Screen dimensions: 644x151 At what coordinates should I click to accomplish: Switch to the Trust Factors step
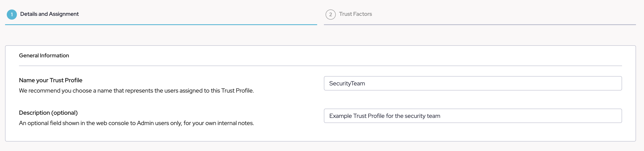355,14
